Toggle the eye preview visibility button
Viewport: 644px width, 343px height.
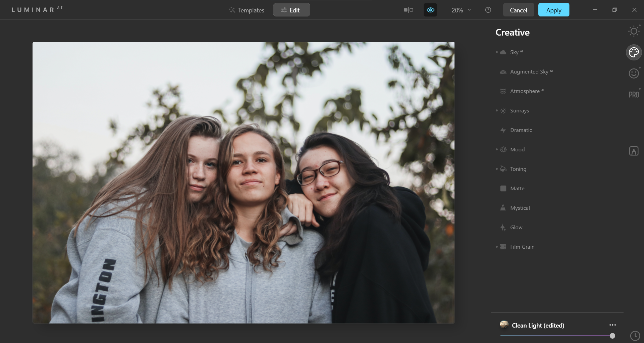[x=430, y=10]
